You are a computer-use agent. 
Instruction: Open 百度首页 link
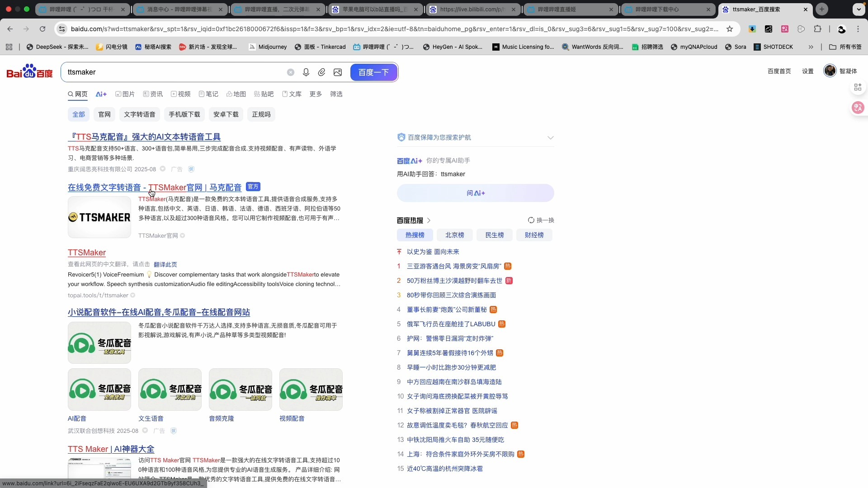[779, 71]
